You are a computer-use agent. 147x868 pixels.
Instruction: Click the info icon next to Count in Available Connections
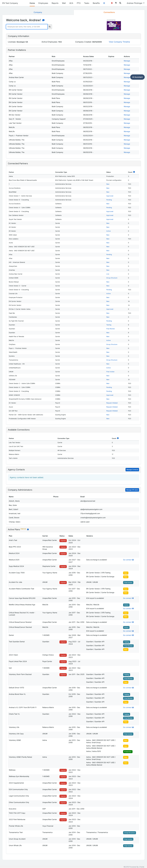point(118,438)
